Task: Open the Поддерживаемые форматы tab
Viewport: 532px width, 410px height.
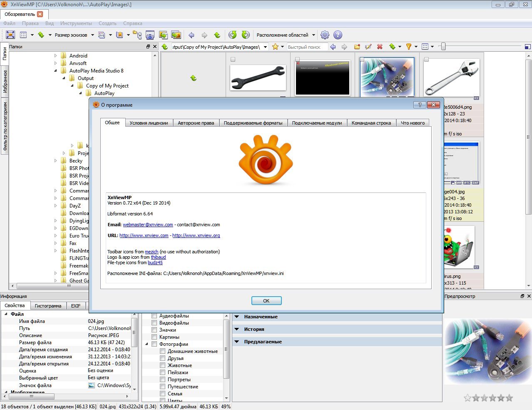Action: 253,123
